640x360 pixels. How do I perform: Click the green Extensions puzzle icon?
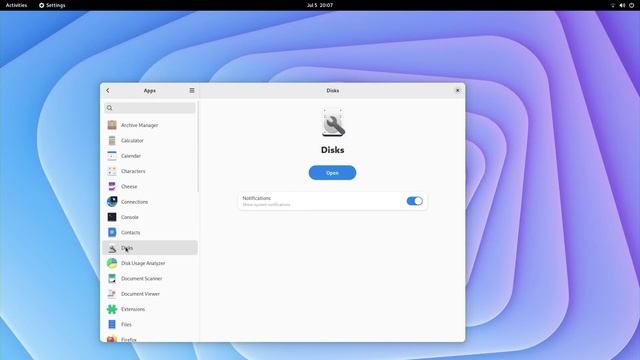pyautogui.click(x=112, y=309)
